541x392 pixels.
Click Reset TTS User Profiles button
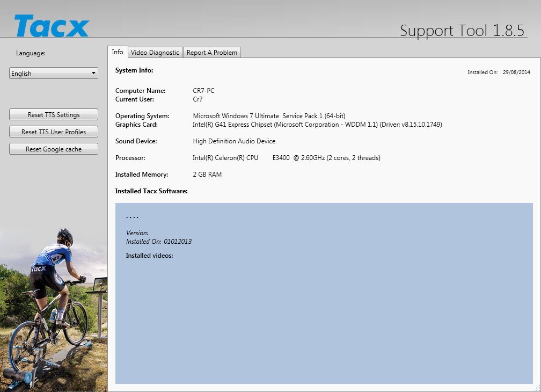tap(54, 132)
